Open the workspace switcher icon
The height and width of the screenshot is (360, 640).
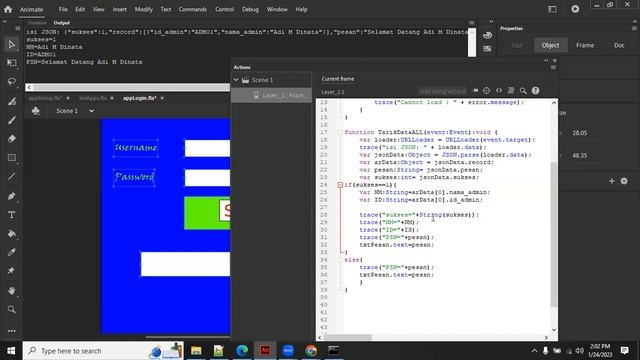(x=552, y=9)
